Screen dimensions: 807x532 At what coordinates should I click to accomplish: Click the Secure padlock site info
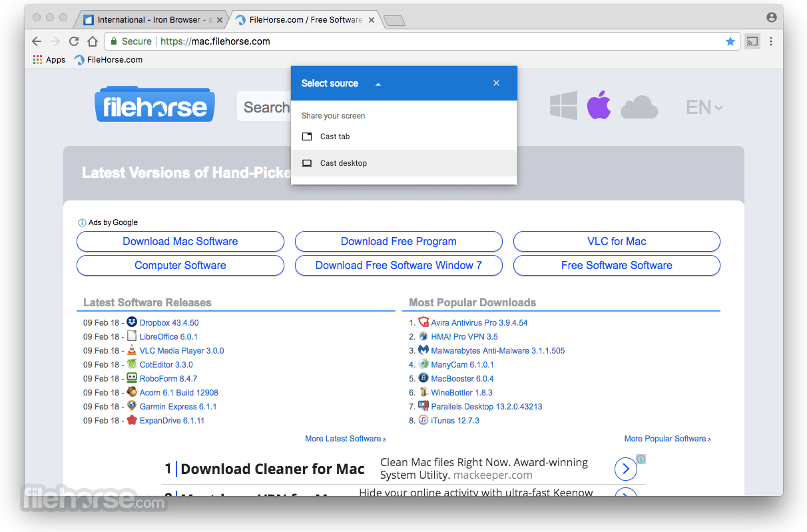131,41
